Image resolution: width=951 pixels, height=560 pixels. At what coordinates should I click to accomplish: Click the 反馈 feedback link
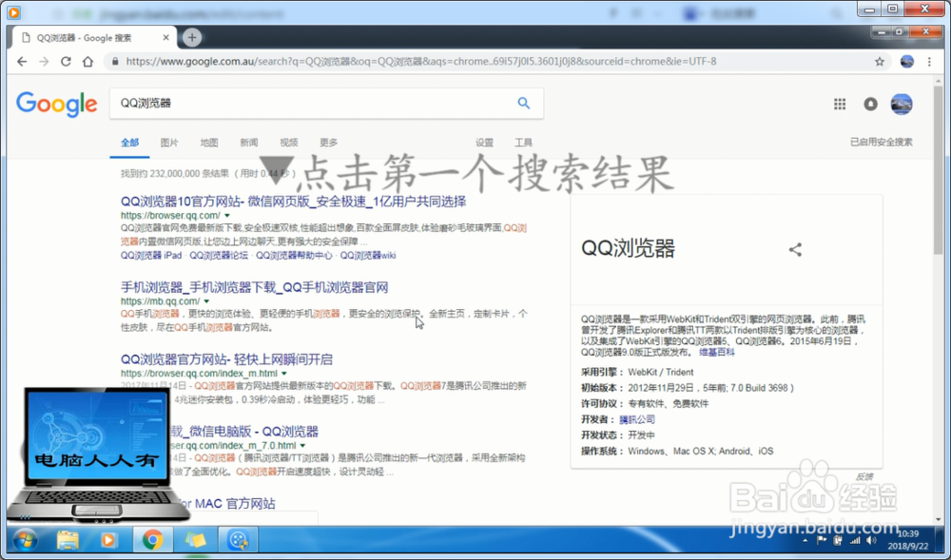[x=864, y=477]
